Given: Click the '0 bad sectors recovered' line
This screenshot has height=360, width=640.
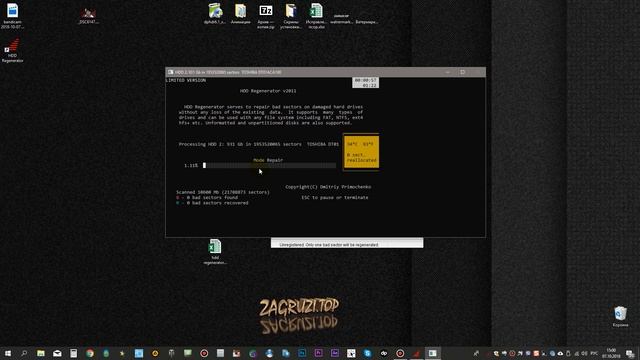Looking at the screenshot, I should (212, 203).
